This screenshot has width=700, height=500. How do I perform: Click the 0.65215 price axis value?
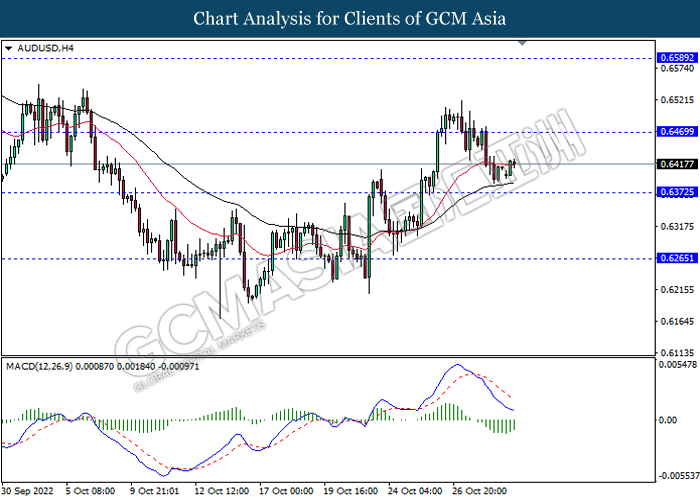click(x=677, y=100)
